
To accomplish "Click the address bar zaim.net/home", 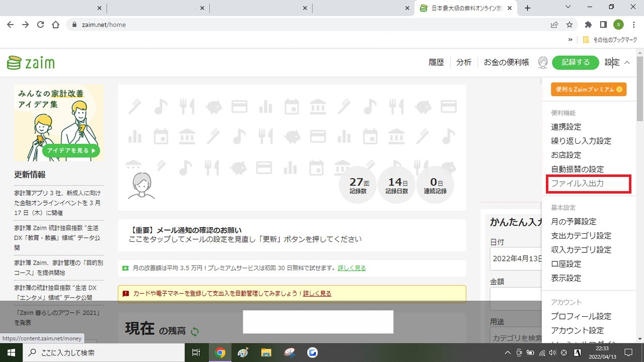I will pos(307,25).
